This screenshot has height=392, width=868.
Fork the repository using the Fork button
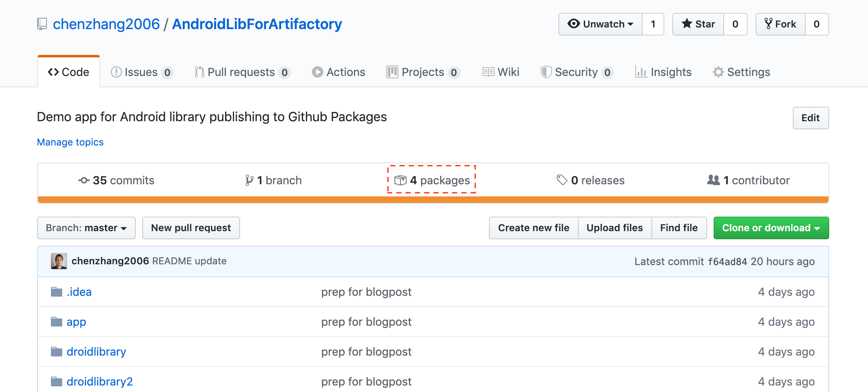[780, 24]
